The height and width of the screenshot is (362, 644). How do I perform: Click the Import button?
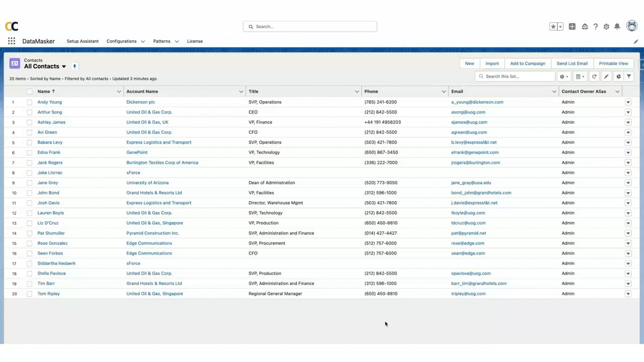[x=492, y=63]
